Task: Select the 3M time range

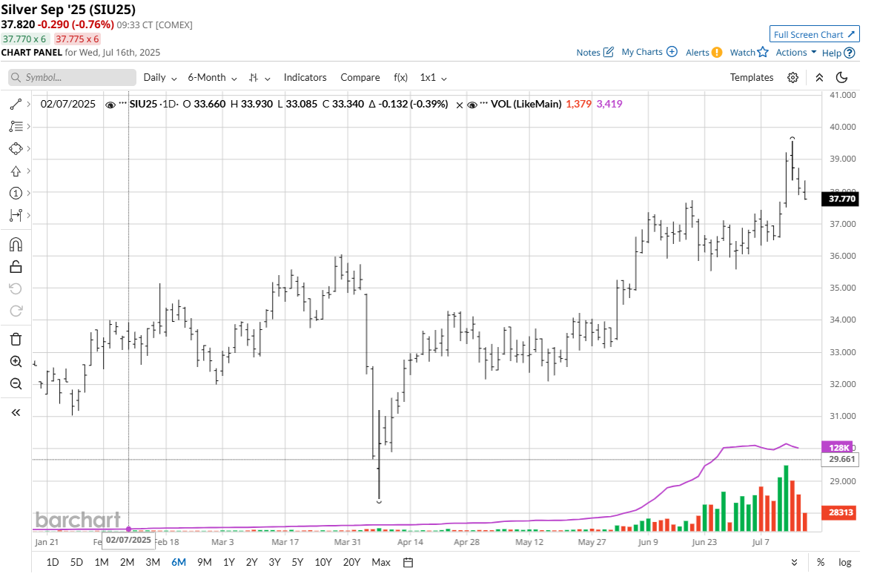Action: pyautogui.click(x=153, y=562)
